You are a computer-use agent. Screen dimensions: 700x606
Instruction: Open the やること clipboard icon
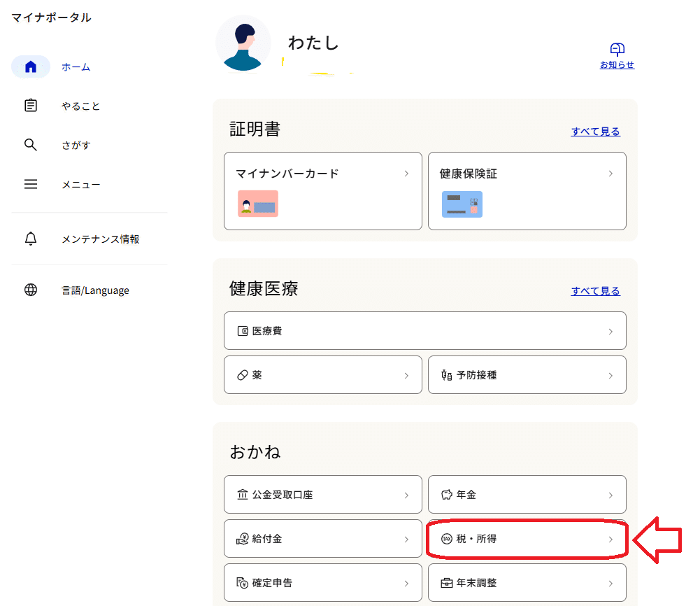click(x=31, y=106)
